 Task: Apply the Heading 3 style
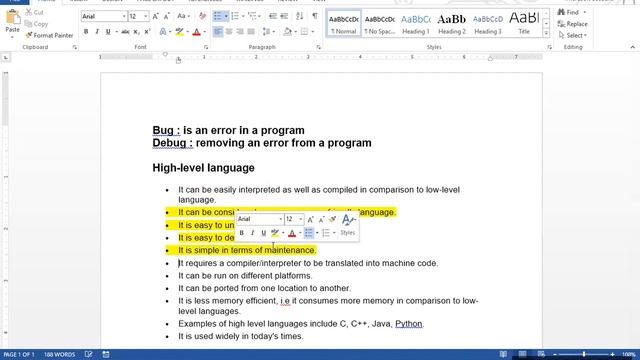click(x=488, y=24)
